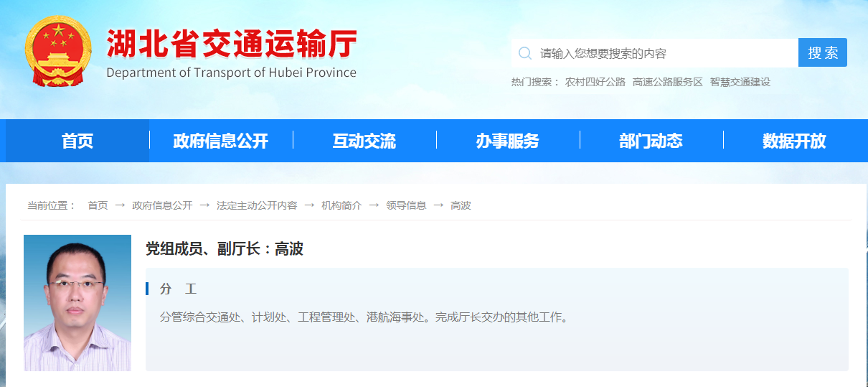Go to 首页 in navigation bar

coord(77,141)
